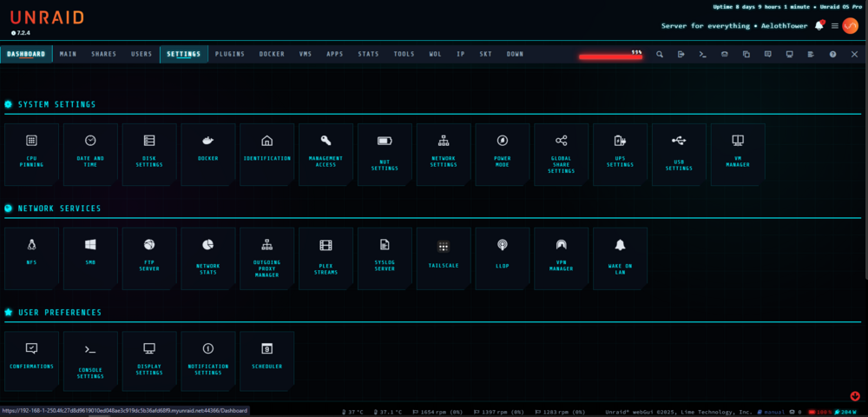
Task: Switch to the DOWN tab
Action: (x=515, y=54)
